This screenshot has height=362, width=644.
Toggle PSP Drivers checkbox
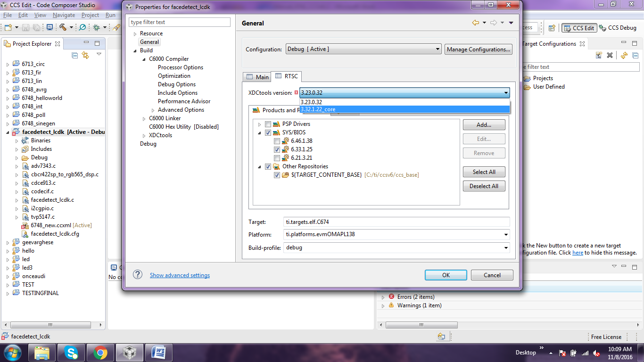[x=268, y=124]
